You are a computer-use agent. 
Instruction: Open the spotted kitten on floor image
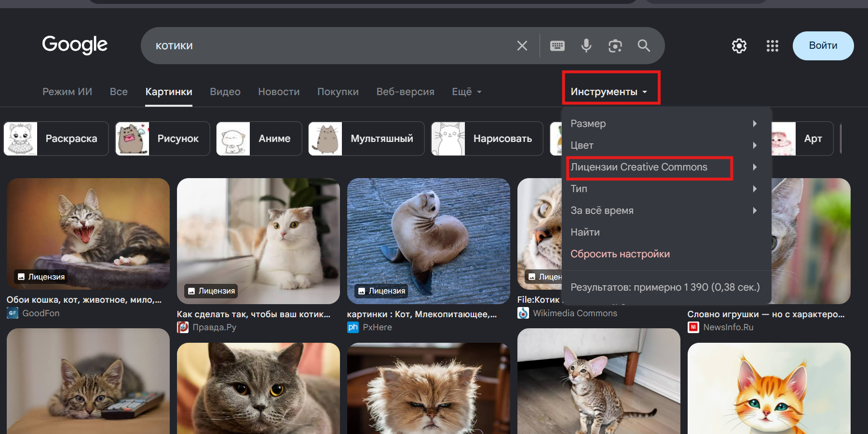point(599,381)
